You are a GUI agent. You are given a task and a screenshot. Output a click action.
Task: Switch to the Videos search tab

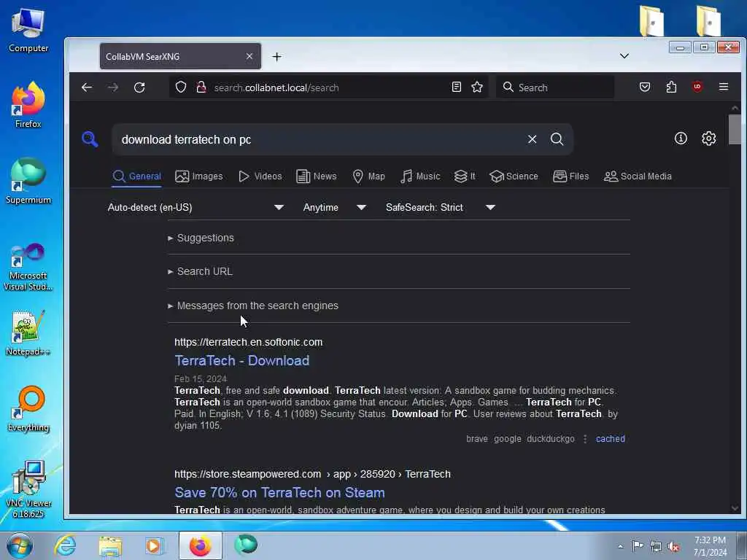point(260,176)
